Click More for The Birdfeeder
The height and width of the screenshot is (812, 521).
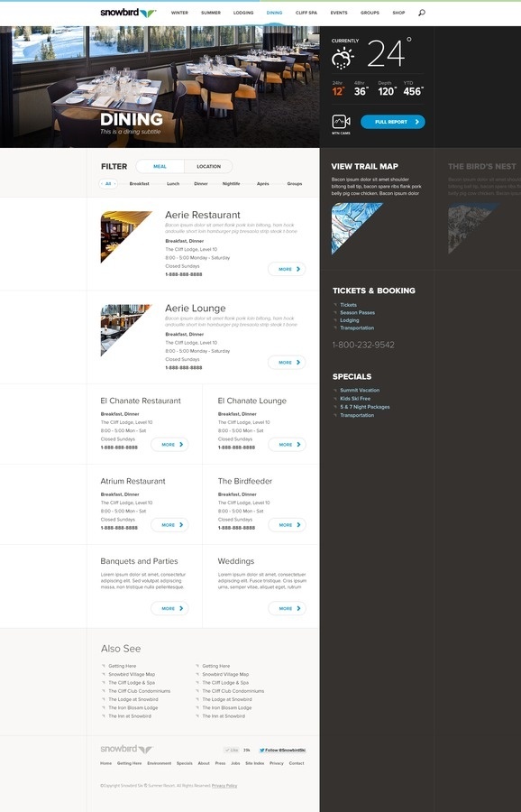coord(288,525)
